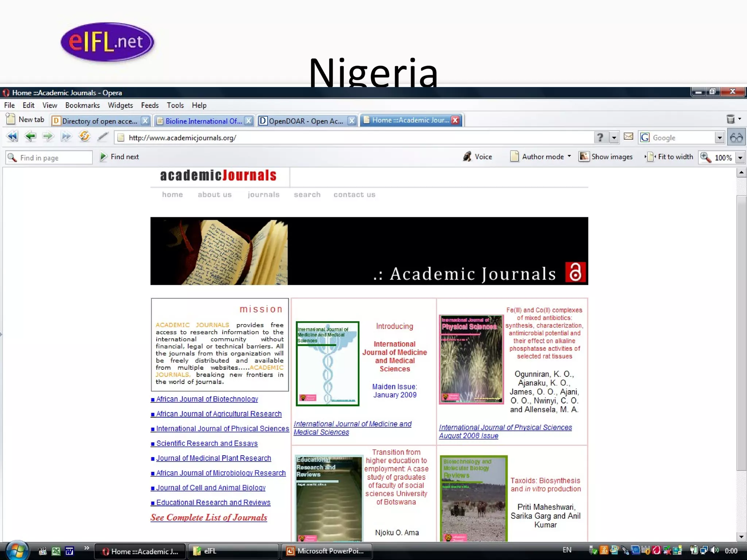Image resolution: width=747 pixels, height=560 pixels.
Task: Click the contact us site navigation item
Action: click(x=354, y=195)
